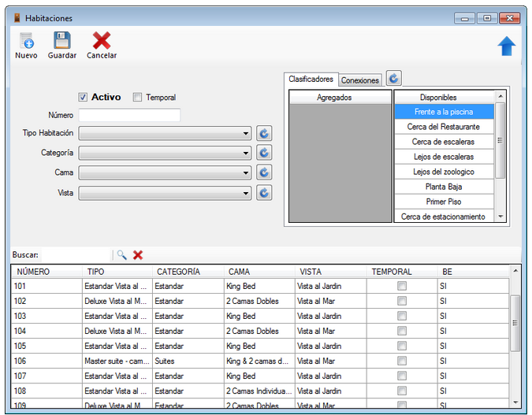Switch to the Conexiones tab
The image size is (532, 415).
coord(360,80)
